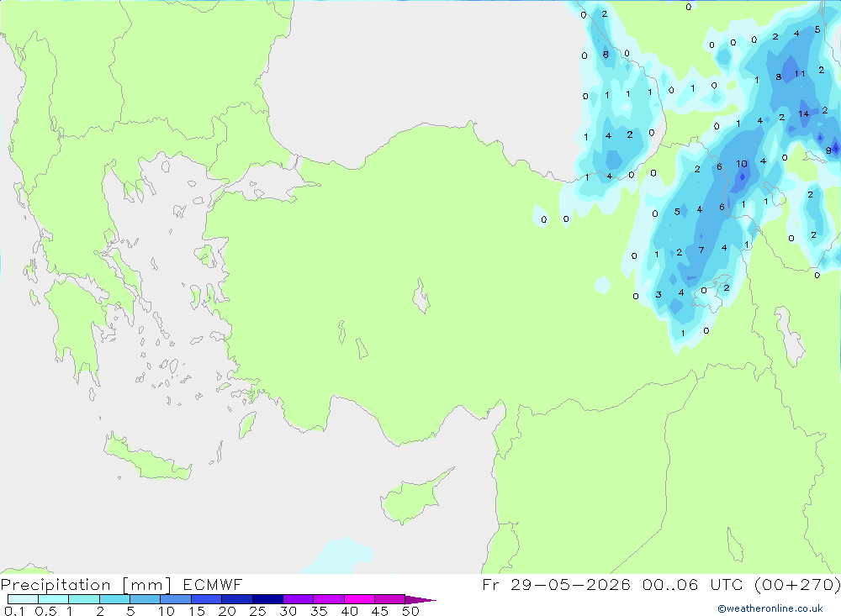Click the "11" precipitation value on the map

pyautogui.click(x=800, y=73)
